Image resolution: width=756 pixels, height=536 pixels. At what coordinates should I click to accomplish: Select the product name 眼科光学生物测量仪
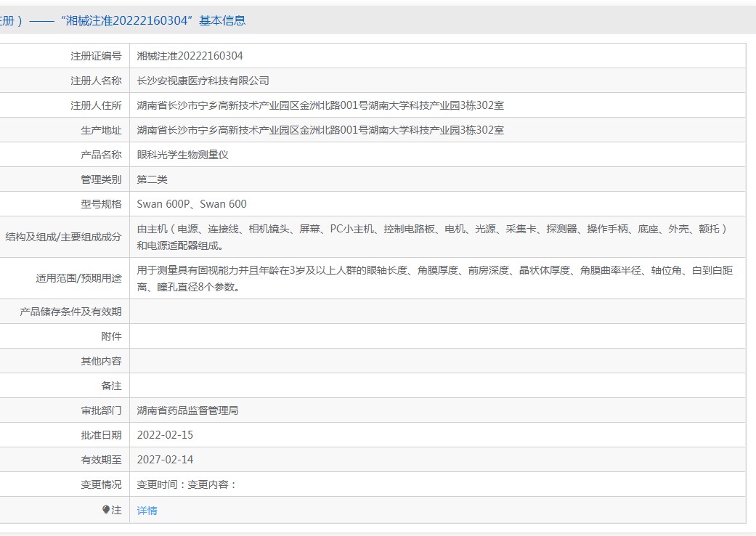183,155
